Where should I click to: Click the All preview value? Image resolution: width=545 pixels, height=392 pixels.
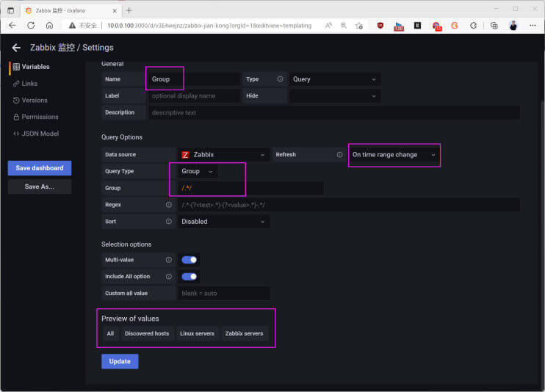point(110,333)
